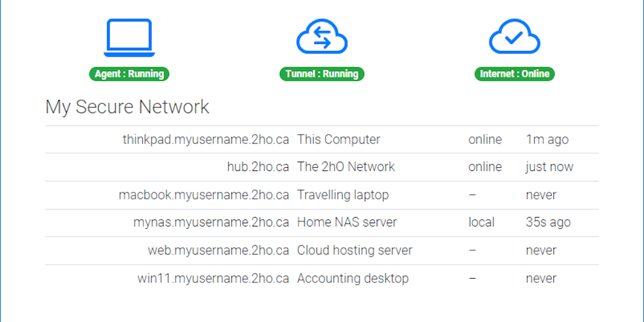The height and width of the screenshot is (322, 644).
Task: Click the local status for mynas
Action: pos(481,223)
